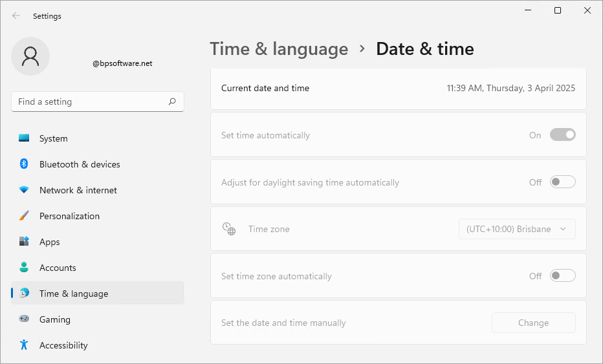Click the Gaming controller icon
The width and height of the screenshot is (603, 364).
24,319
